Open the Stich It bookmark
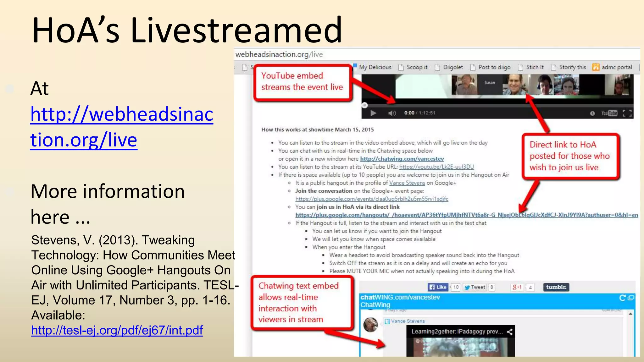 [531, 67]
